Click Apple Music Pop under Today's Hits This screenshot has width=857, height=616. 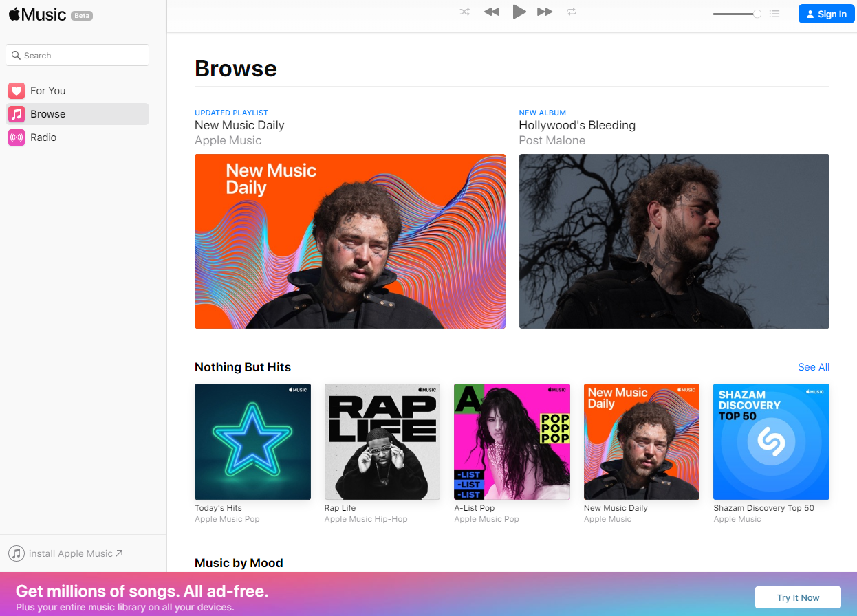pyautogui.click(x=227, y=519)
